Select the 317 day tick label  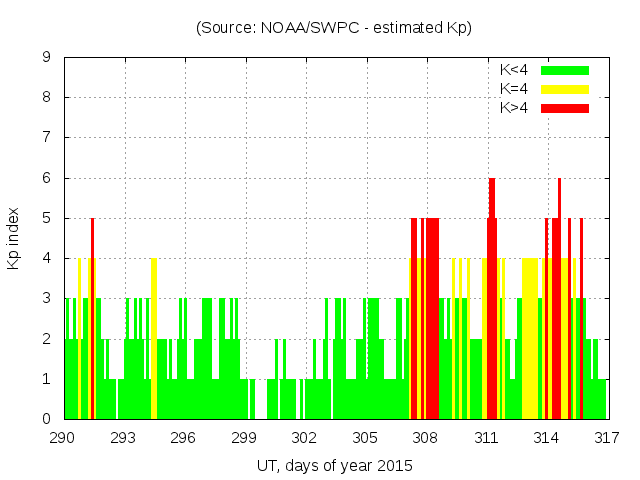(x=606, y=438)
